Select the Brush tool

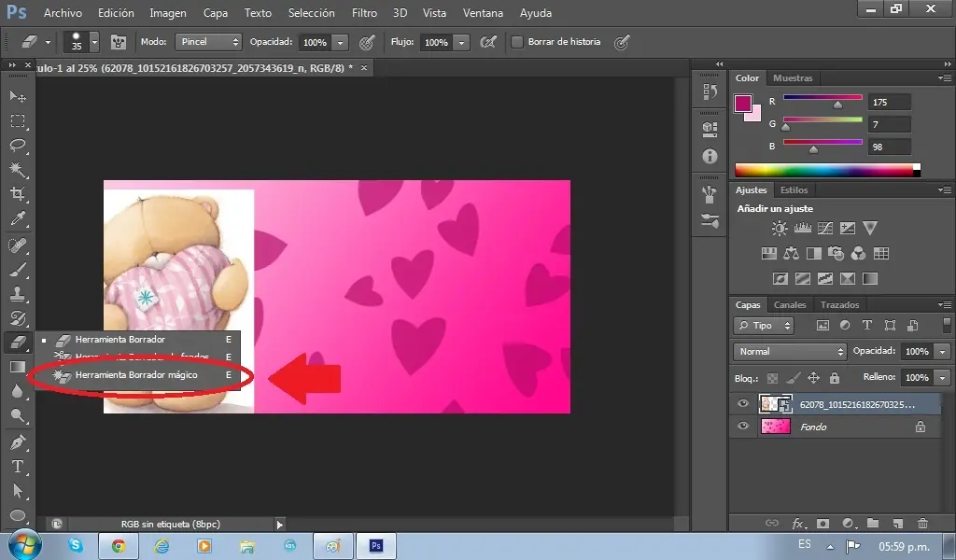[x=18, y=270]
